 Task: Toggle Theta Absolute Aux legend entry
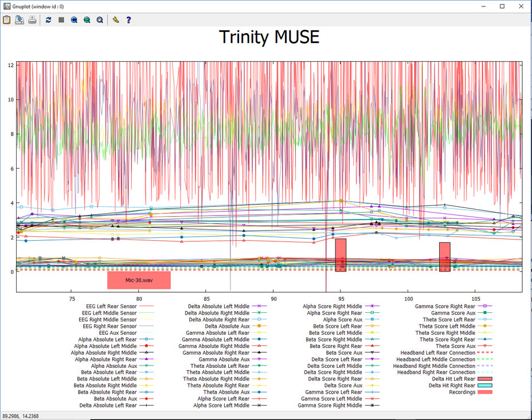(226, 392)
